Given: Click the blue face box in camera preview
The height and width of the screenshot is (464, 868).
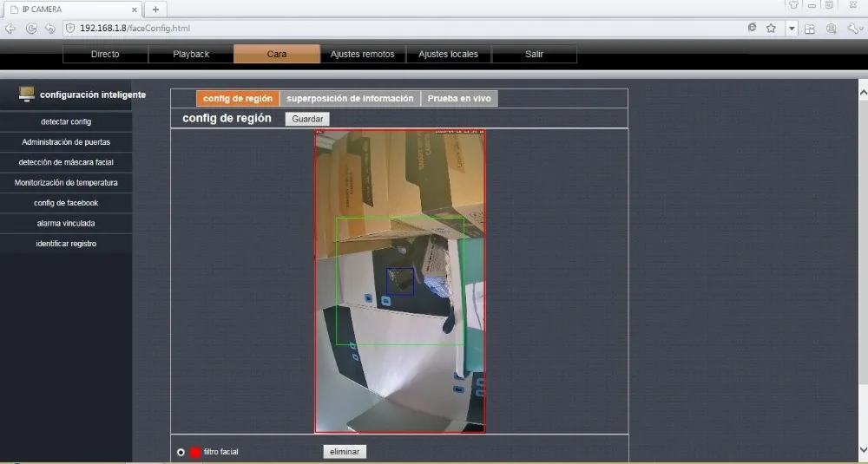Looking at the screenshot, I should click(399, 282).
